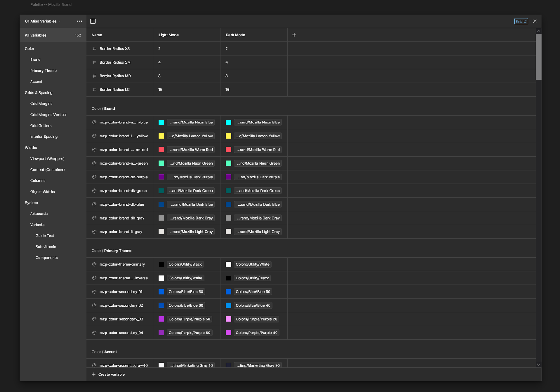Select Grid Gutters in sidebar

tap(41, 126)
